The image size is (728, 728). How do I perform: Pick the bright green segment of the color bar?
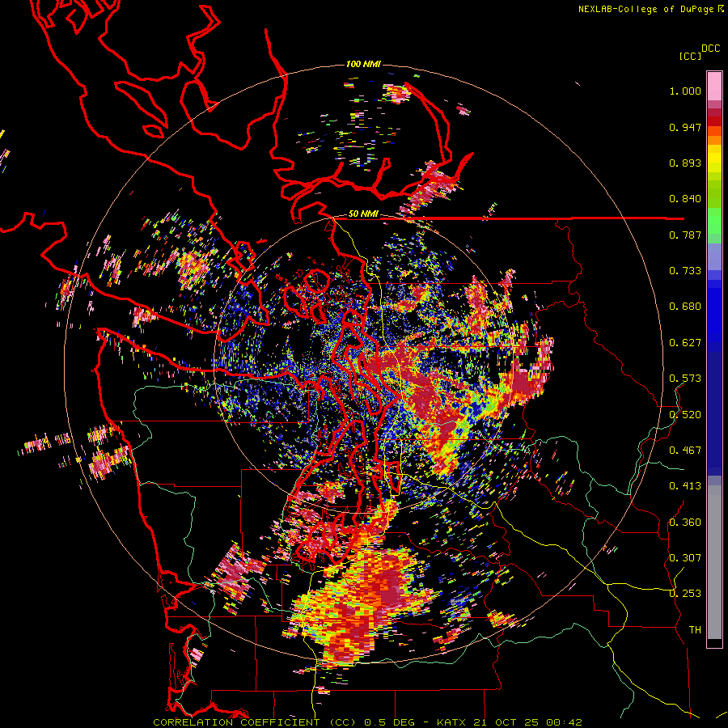click(x=714, y=221)
